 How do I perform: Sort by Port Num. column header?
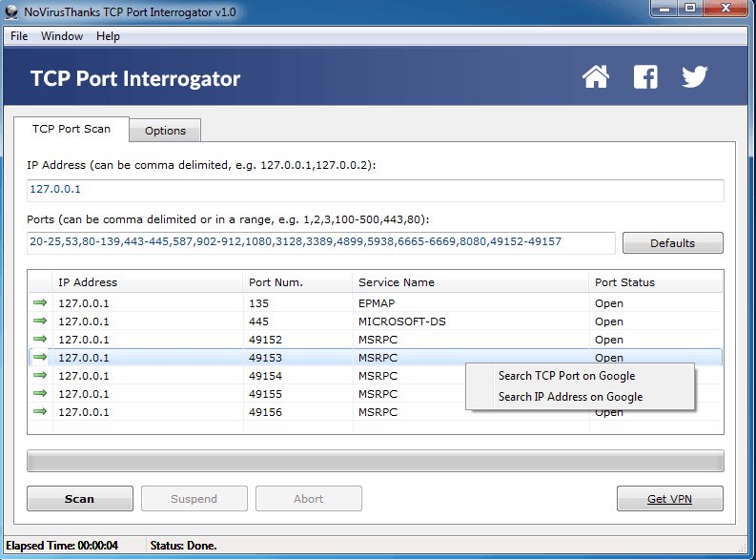click(298, 282)
